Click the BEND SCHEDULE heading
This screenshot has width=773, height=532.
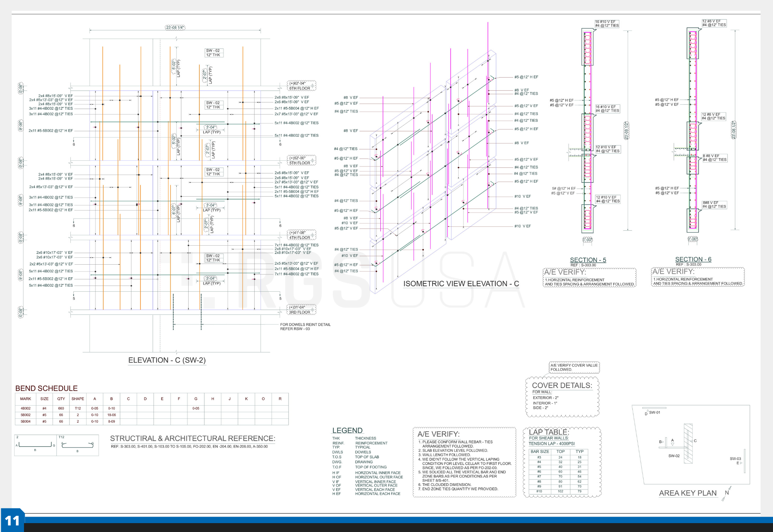pos(46,388)
